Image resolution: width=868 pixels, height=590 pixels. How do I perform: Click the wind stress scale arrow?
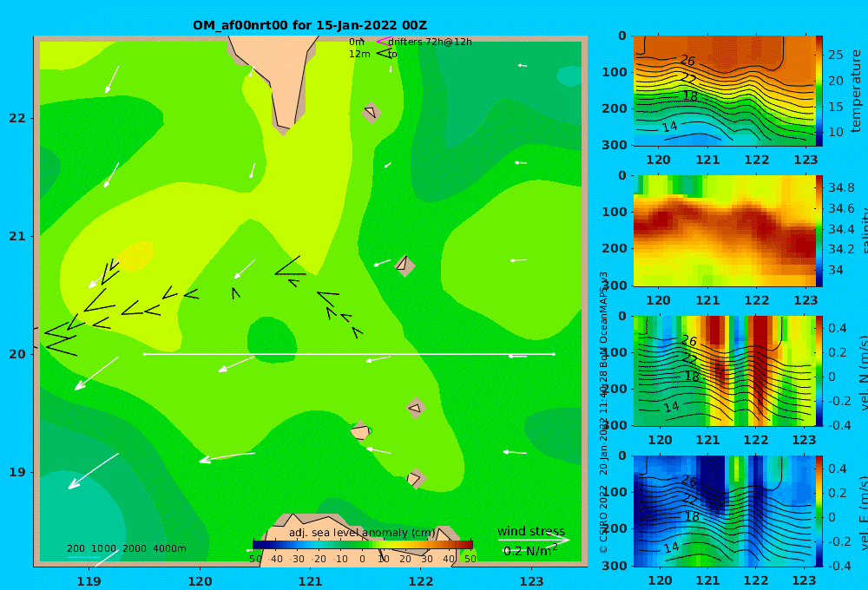point(534,540)
